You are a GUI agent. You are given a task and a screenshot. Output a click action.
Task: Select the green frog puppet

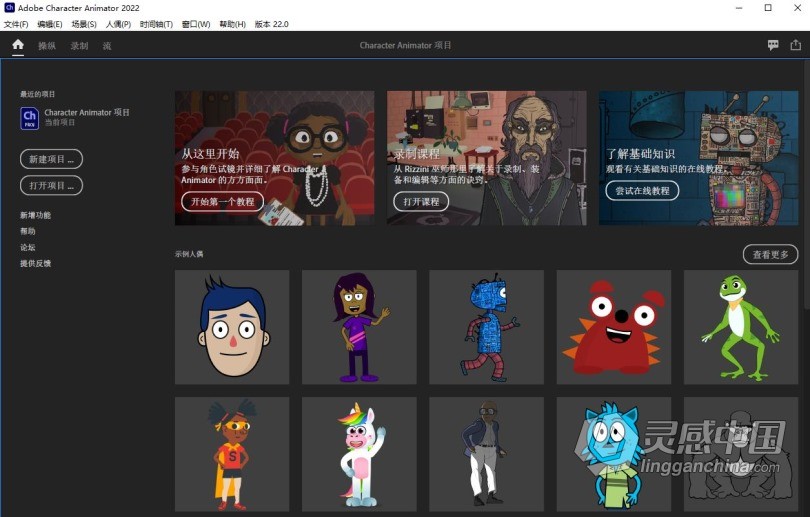pyautogui.click(x=741, y=327)
